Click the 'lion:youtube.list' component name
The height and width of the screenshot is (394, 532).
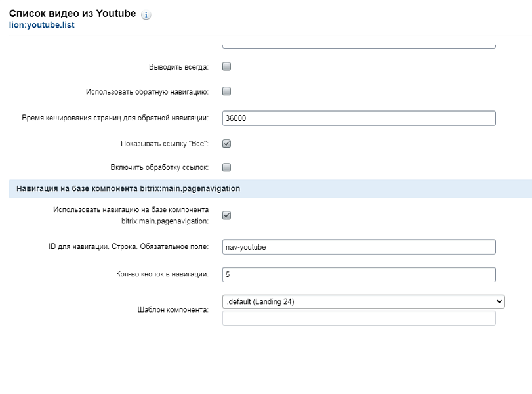point(42,26)
